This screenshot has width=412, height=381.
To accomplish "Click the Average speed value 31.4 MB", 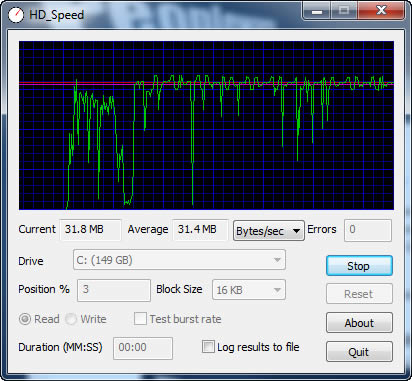I will click(200, 230).
